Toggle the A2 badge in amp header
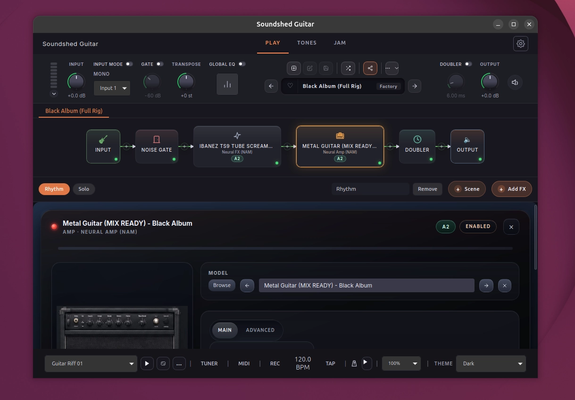575x400 pixels. click(446, 227)
